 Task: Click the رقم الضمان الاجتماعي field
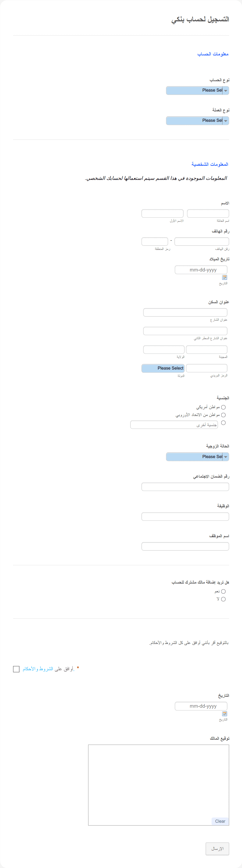tap(185, 486)
